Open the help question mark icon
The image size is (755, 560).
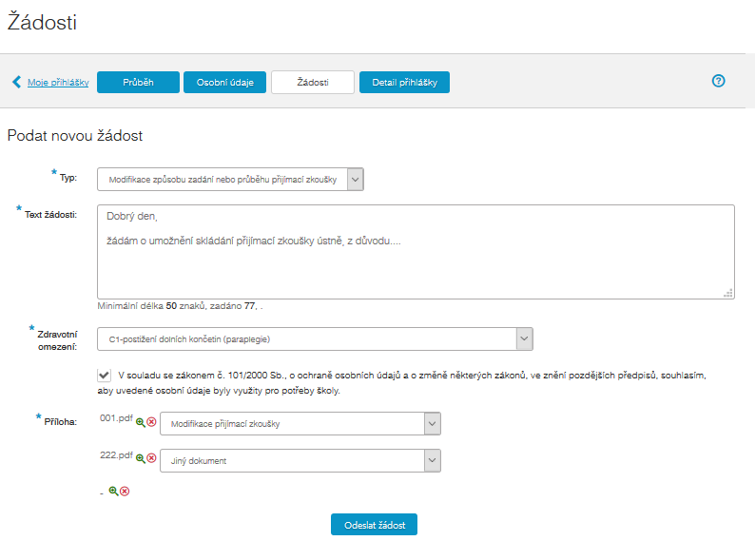click(x=718, y=81)
